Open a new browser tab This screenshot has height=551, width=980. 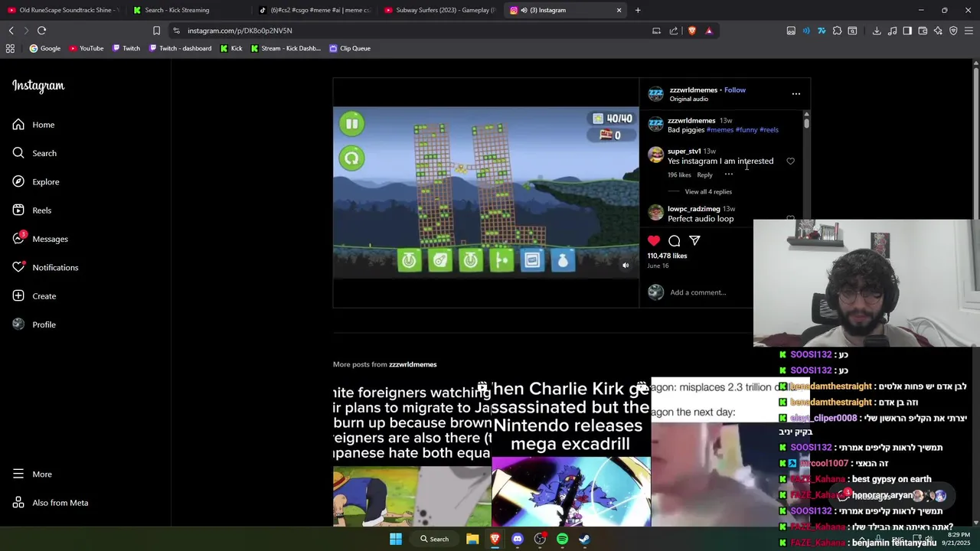tap(638, 10)
